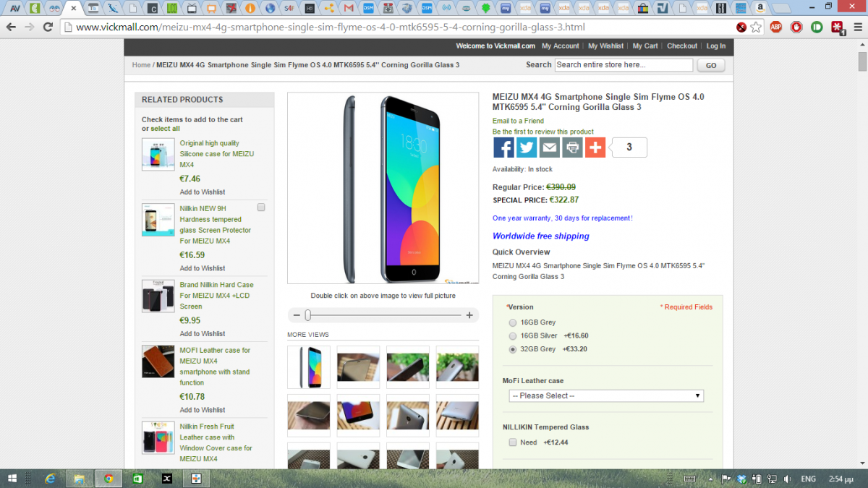Open File Explorer from the taskbar
The height and width of the screenshot is (488, 868).
pos(79,479)
